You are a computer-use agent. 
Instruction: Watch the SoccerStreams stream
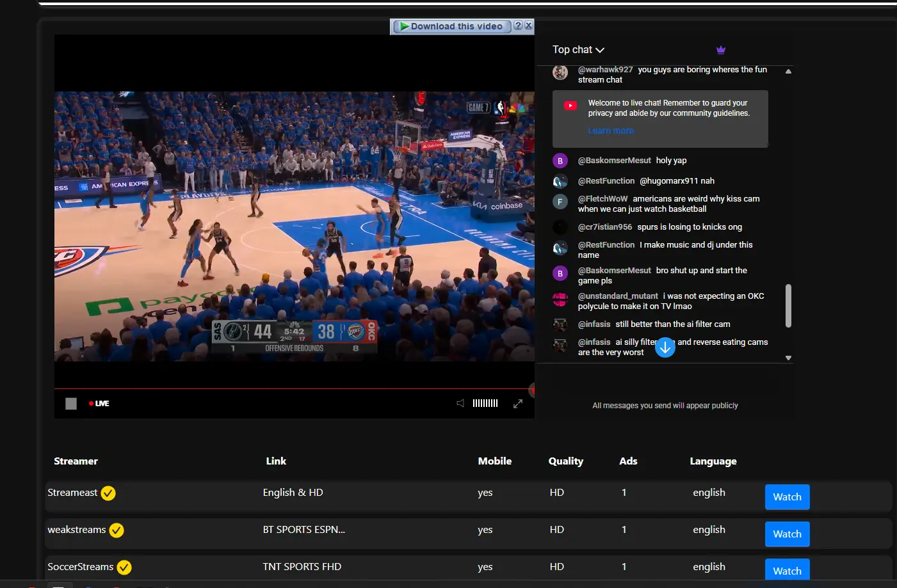tap(787, 569)
